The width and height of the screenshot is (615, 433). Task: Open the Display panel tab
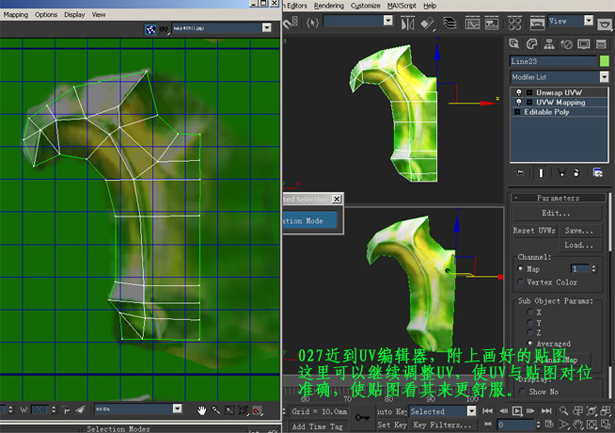pos(583,43)
